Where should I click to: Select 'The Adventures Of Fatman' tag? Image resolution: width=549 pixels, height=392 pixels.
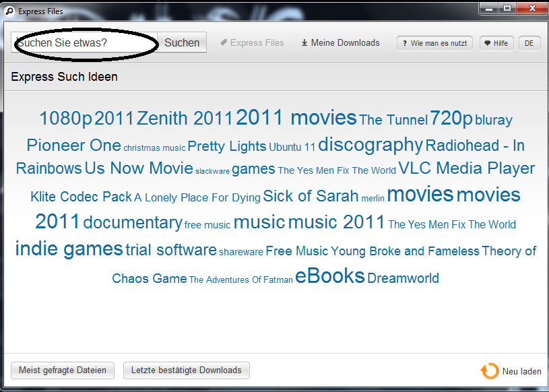[x=241, y=280]
